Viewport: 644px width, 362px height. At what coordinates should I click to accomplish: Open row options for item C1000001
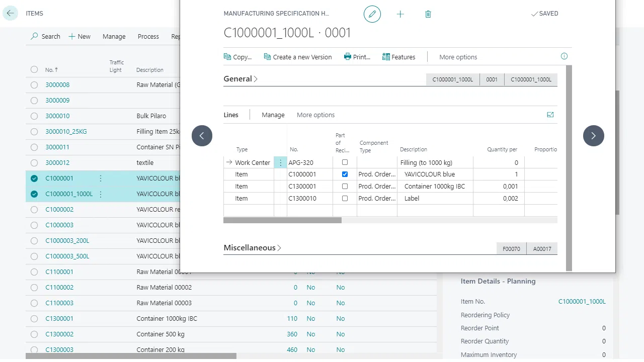click(101, 178)
